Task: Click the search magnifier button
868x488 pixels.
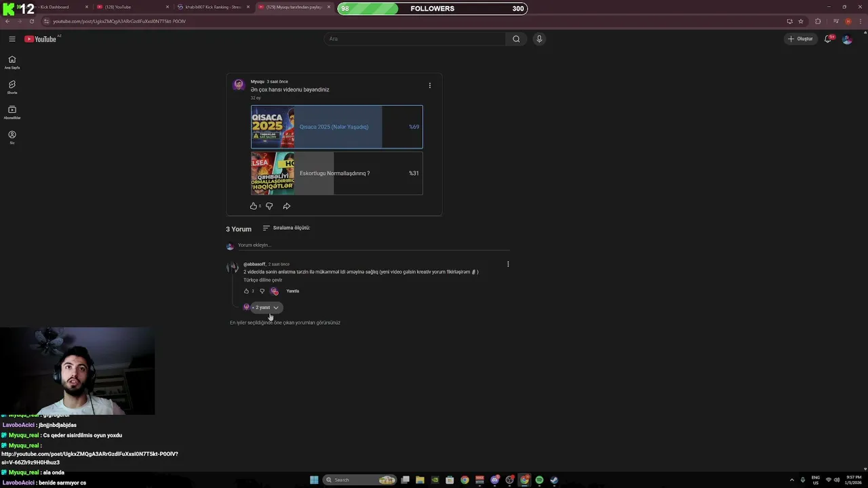Action: 516,39
